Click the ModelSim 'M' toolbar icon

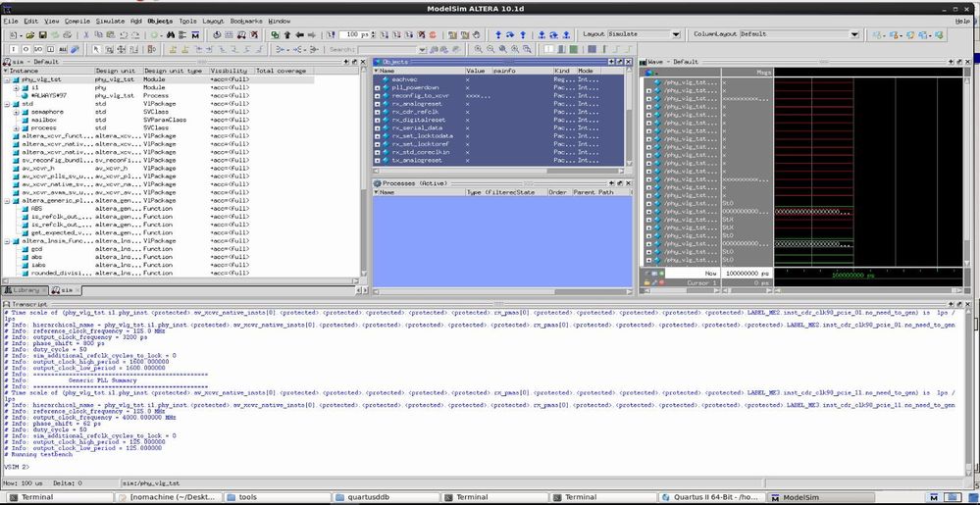(195, 35)
